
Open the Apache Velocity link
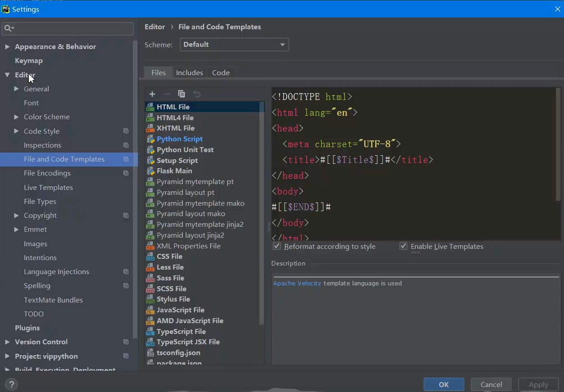pyautogui.click(x=297, y=284)
